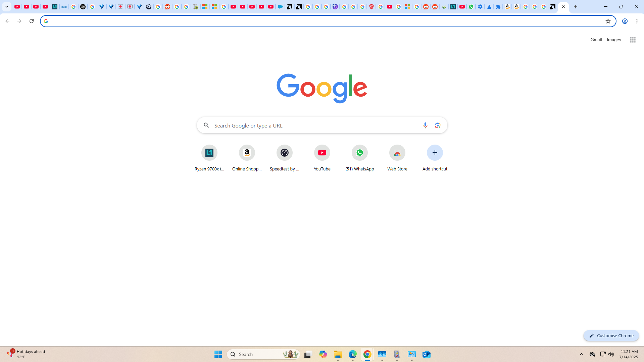Open the YouTube shortcut
Viewport: 644px width, 362px height.
(x=322, y=158)
